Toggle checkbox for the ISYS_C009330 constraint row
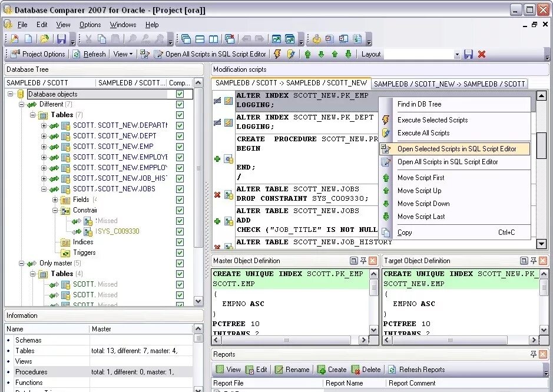Screen dimensions: 553x392 pos(180,231)
